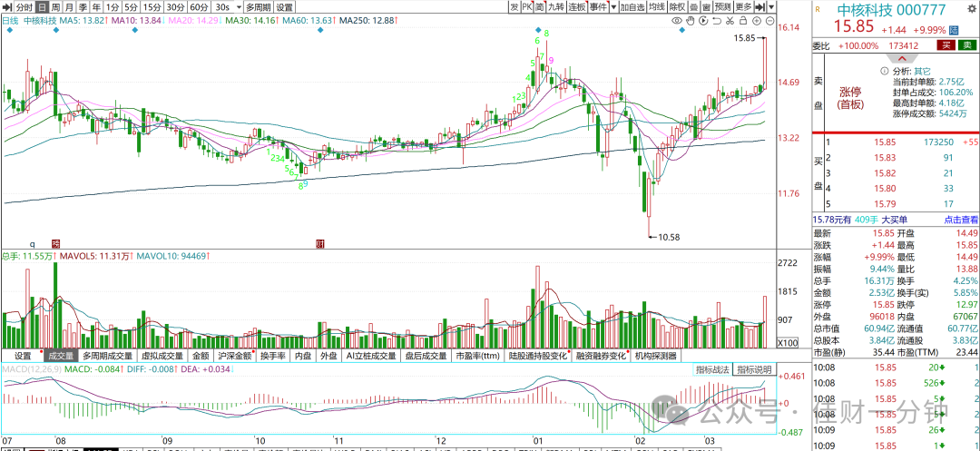Select the 金额 indicator tab

click(x=201, y=356)
